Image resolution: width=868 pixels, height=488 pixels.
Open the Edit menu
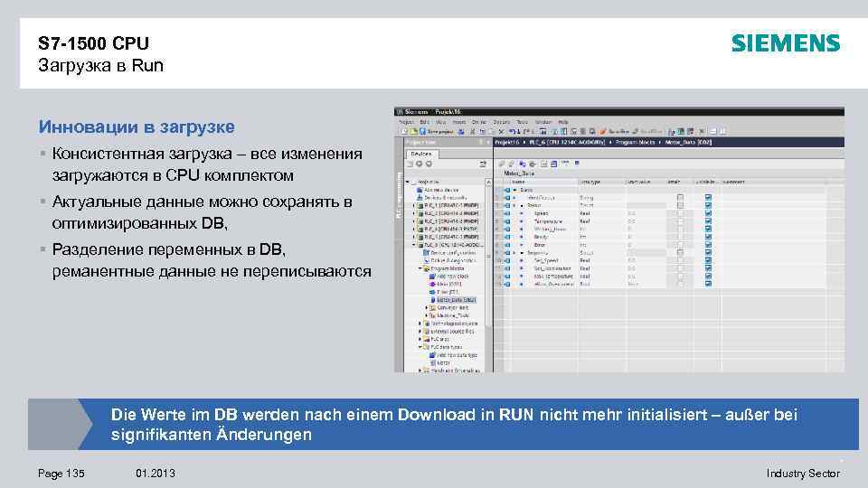click(425, 122)
